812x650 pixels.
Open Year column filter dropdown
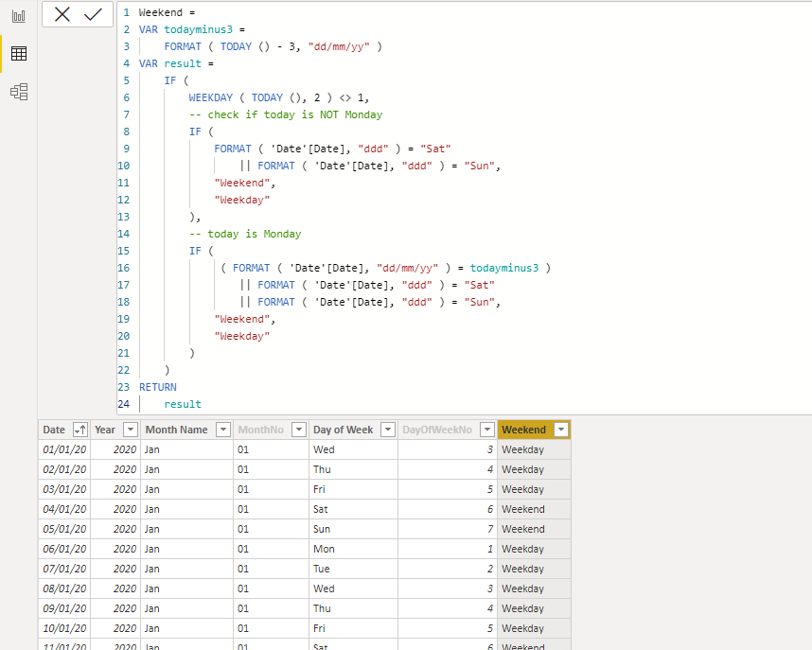point(131,430)
